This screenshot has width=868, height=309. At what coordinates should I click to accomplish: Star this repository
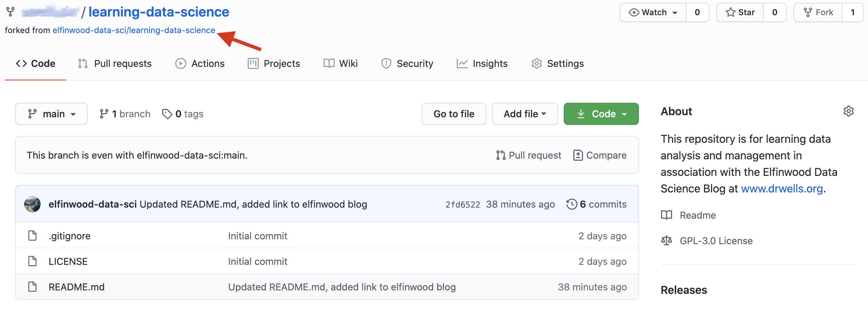point(740,12)
